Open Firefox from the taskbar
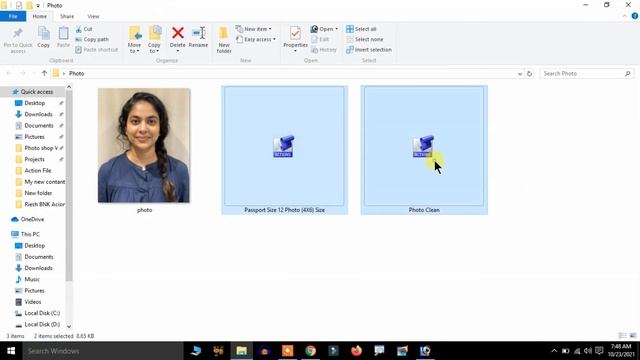The image size is (640, 360). 356,351
